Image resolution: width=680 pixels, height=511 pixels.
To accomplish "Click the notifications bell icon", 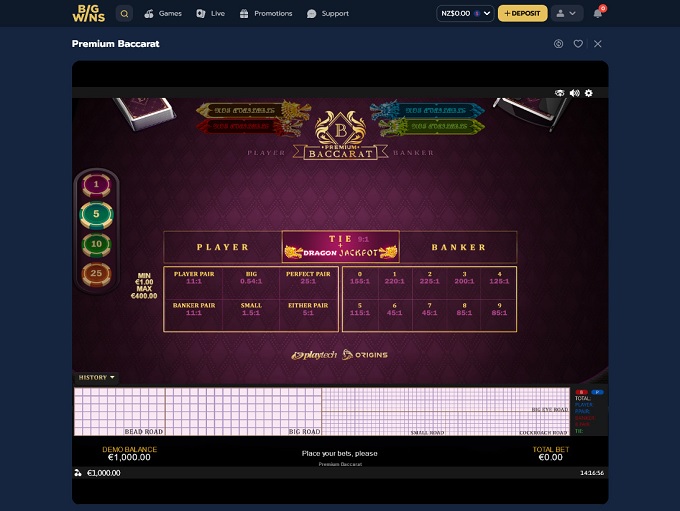I will pyautogui.click(x=598, y=14).
